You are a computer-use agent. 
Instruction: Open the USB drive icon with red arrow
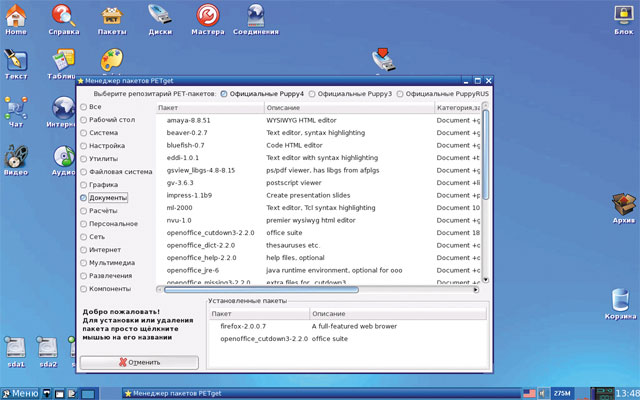pyautogui.click(x=384, y=60)
